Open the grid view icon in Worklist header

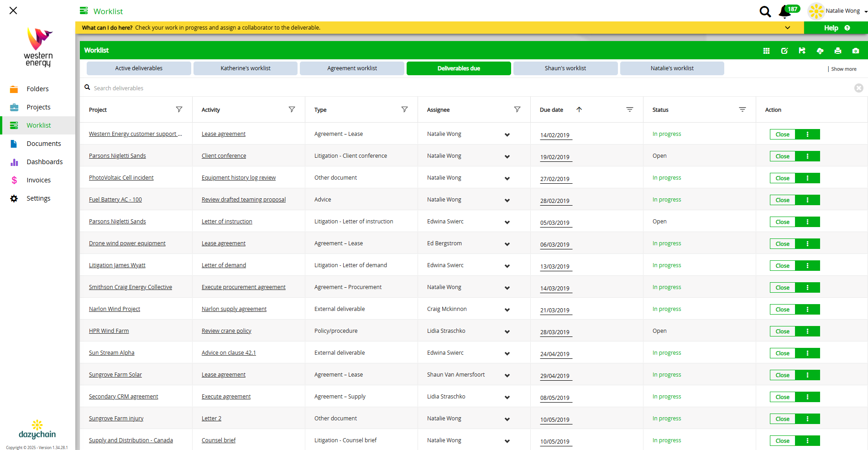[x=766, y=51]
